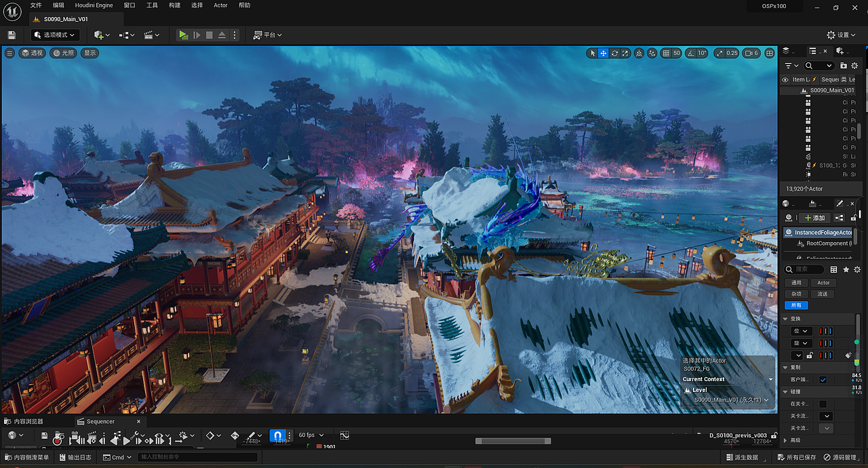
Task: Open the 构建 menu
Action: pos(174,5)
